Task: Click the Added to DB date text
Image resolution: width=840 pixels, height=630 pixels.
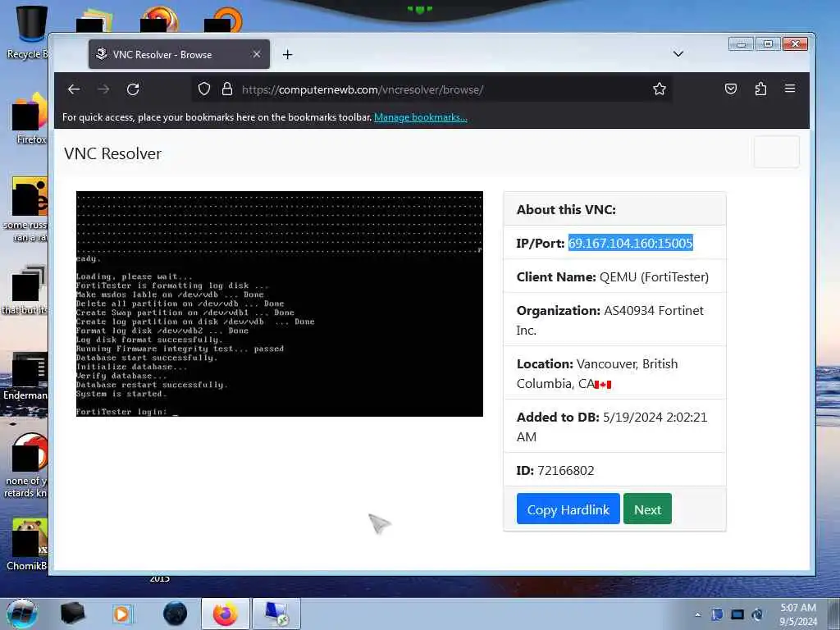Action: [x=612, y=427]
